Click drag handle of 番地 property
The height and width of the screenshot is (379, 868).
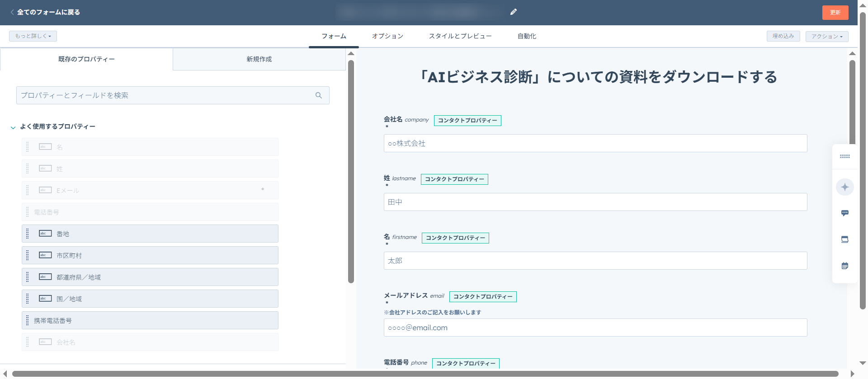click(28, 234)
